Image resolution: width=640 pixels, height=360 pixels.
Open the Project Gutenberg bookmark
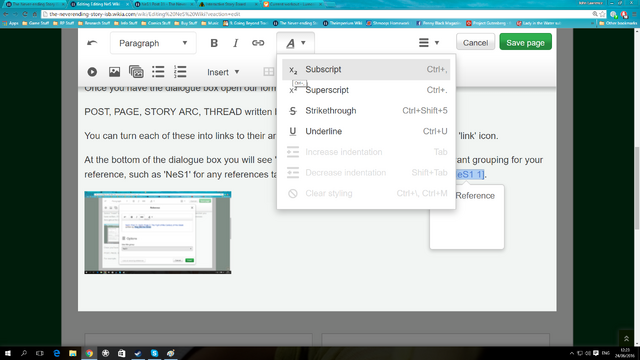[488, 23]
